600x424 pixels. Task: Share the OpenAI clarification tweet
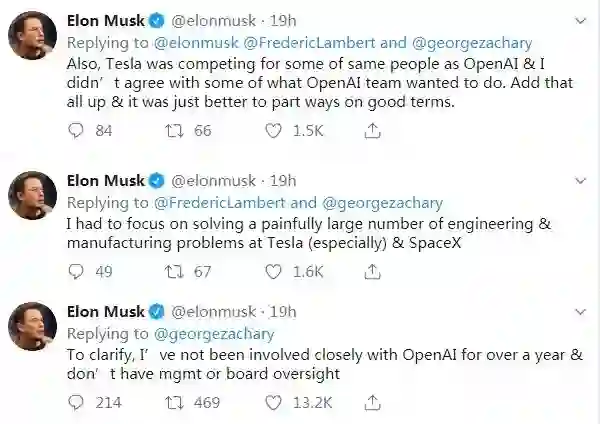[372, 402]
